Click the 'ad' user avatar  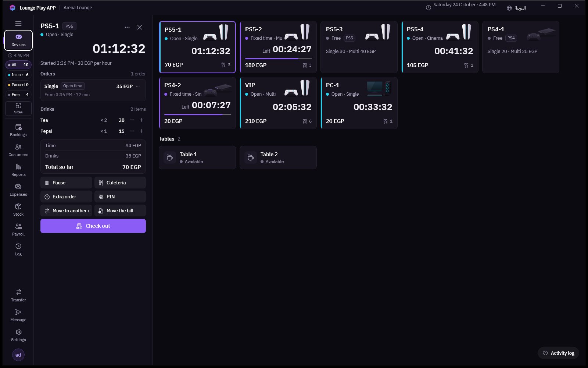tap(18, 355)
